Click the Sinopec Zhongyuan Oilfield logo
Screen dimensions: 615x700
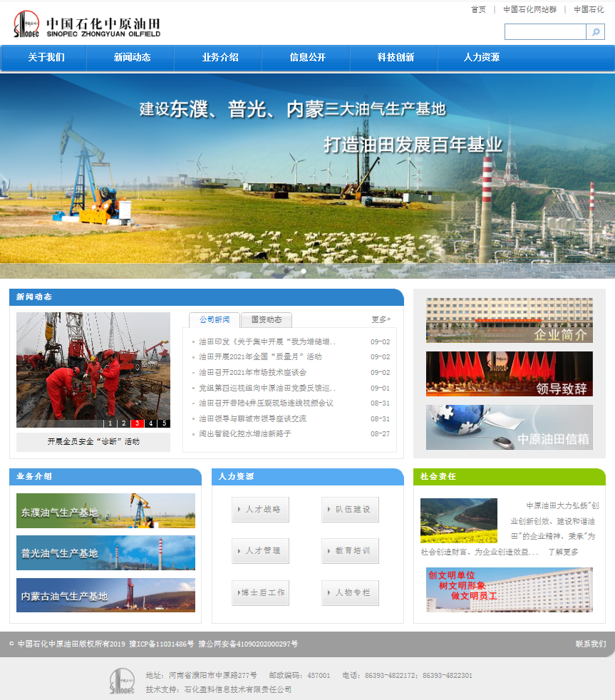click(x=87, y=24)
